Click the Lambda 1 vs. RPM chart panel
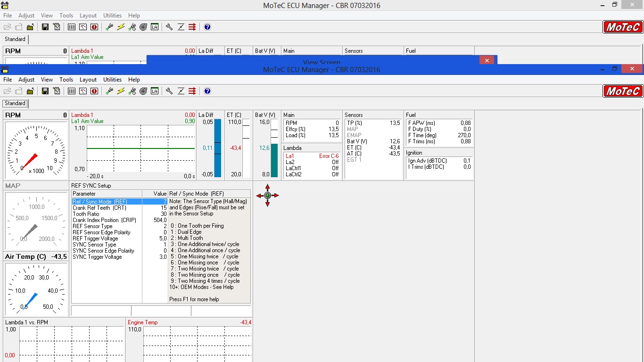The height and width of the screenshot is (362, 644). click(64, 340)
